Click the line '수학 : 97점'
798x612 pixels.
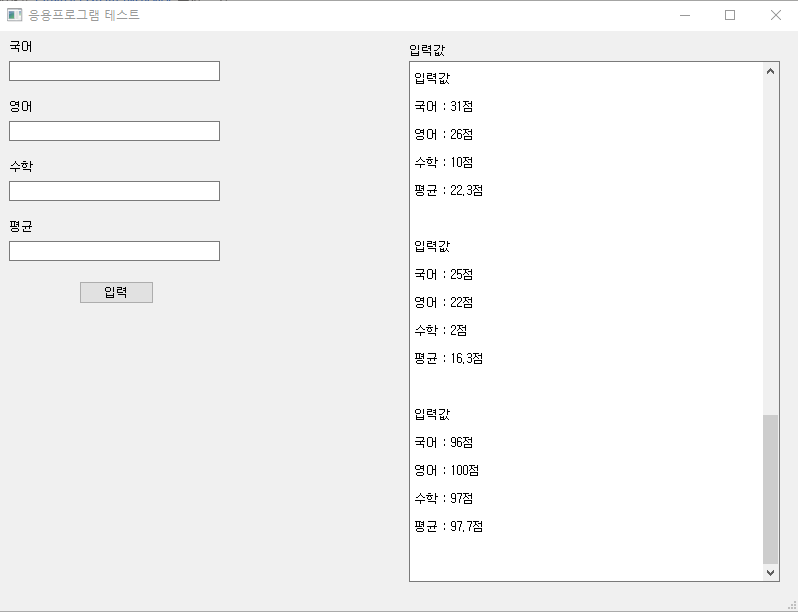tap(444, 499)
